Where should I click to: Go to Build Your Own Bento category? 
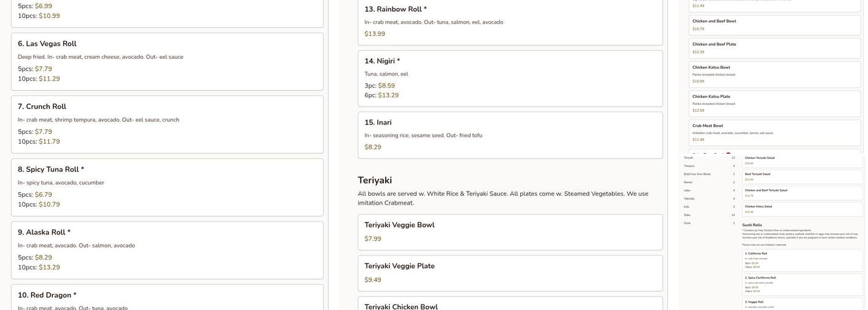click(696, 174)
